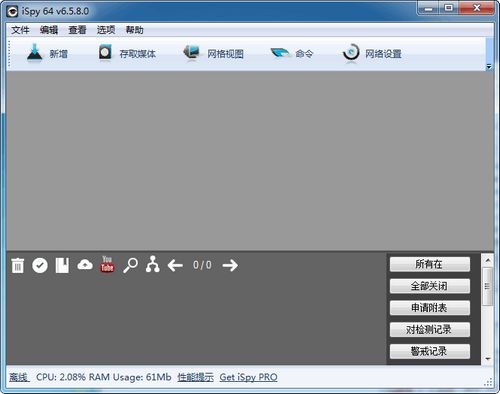
Task: Click the 性能提示 link
Action: [x=196, y=377]
